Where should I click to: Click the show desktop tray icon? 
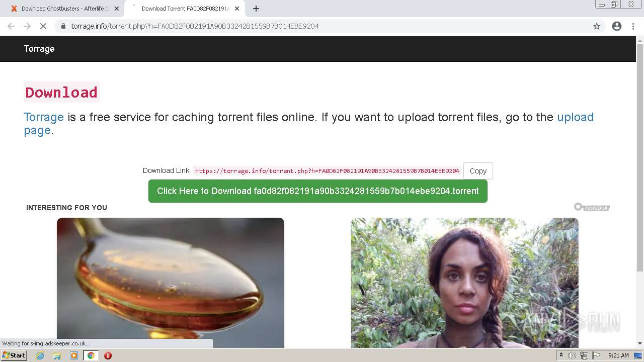638,355
